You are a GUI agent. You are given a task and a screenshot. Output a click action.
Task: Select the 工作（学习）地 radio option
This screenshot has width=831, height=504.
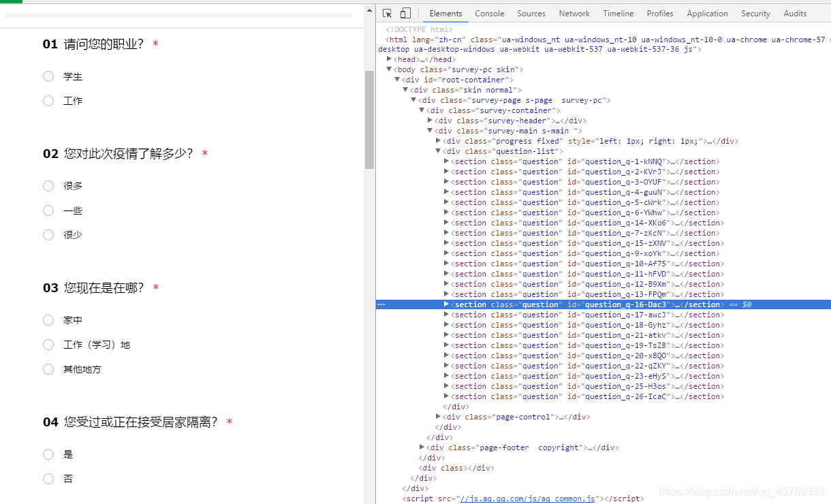pyautogui.click(x=48, y=345)
